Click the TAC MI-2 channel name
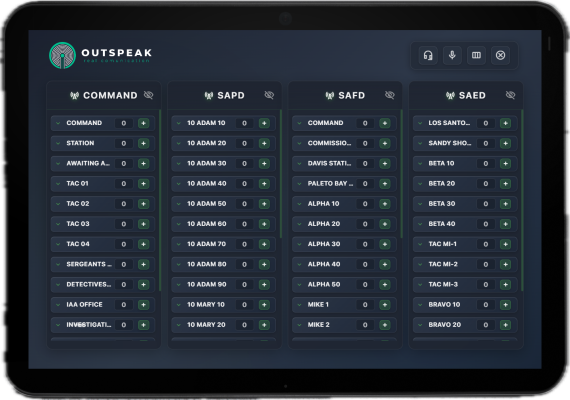 pyautogui.click(x=443, y=264)
